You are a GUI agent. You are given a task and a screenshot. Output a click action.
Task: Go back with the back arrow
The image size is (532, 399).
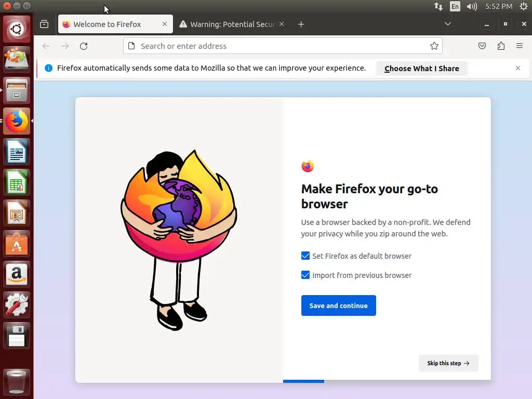point(46,46)
